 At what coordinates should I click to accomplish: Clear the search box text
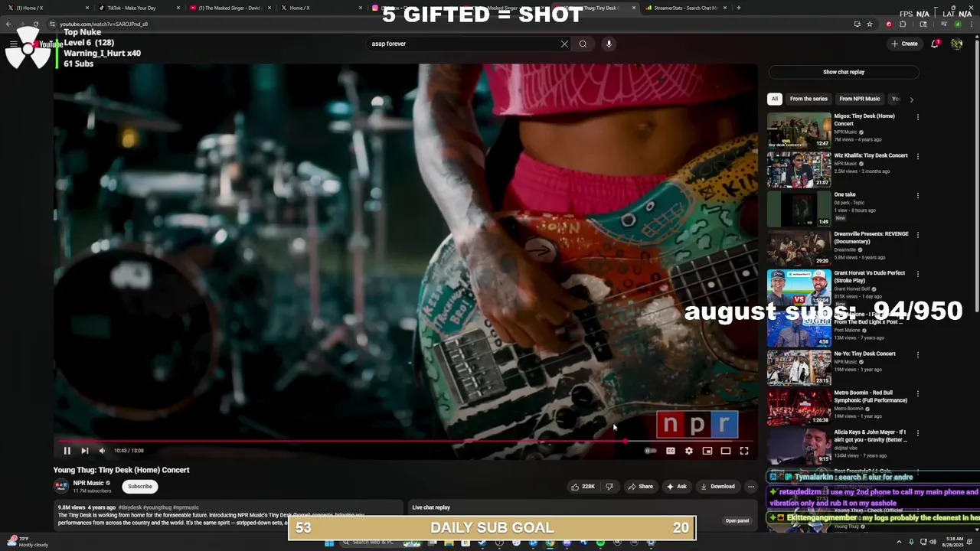coord(564,44)
